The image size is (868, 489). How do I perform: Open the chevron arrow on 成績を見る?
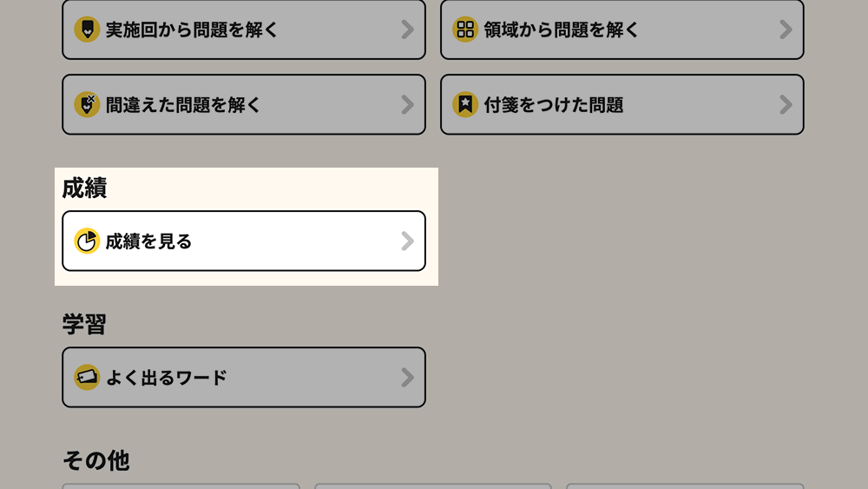click(x=407, y=241)
